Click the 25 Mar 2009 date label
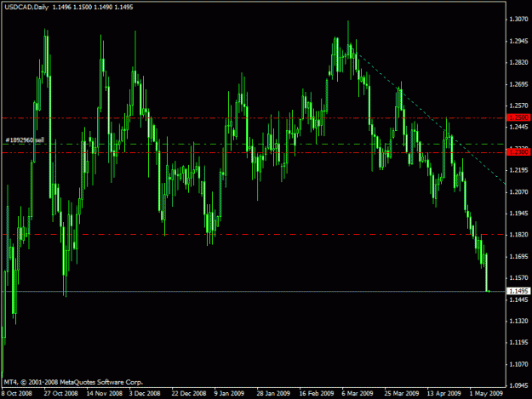Viewport: 532px width, 399px height. tap(402, 394)
